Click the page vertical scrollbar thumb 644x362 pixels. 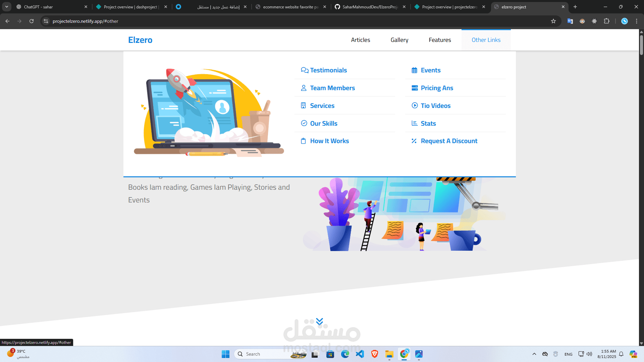[641, 45]
